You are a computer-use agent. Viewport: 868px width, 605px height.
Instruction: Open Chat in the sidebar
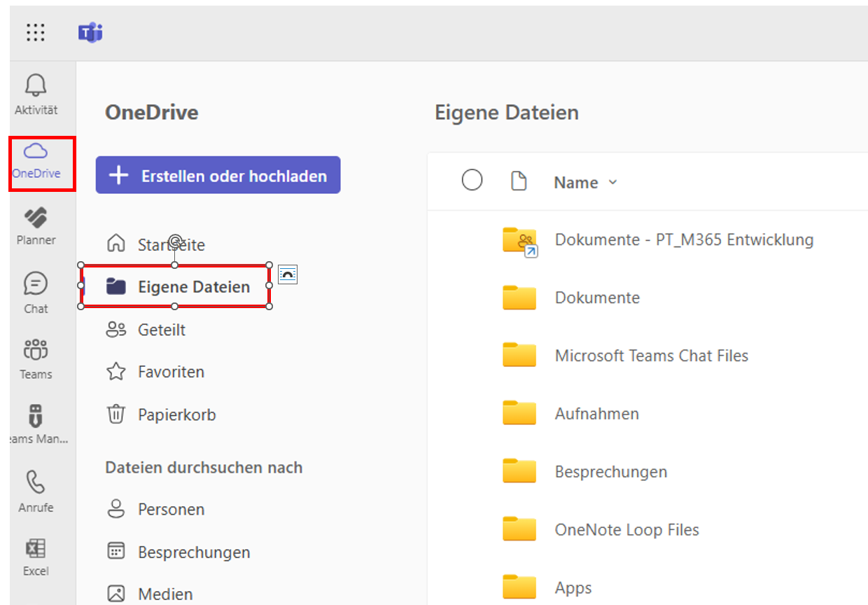click(x=36, y=293)
